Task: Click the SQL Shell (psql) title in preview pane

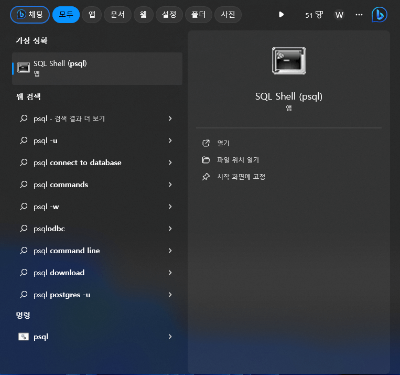Action: pos(289,97)
